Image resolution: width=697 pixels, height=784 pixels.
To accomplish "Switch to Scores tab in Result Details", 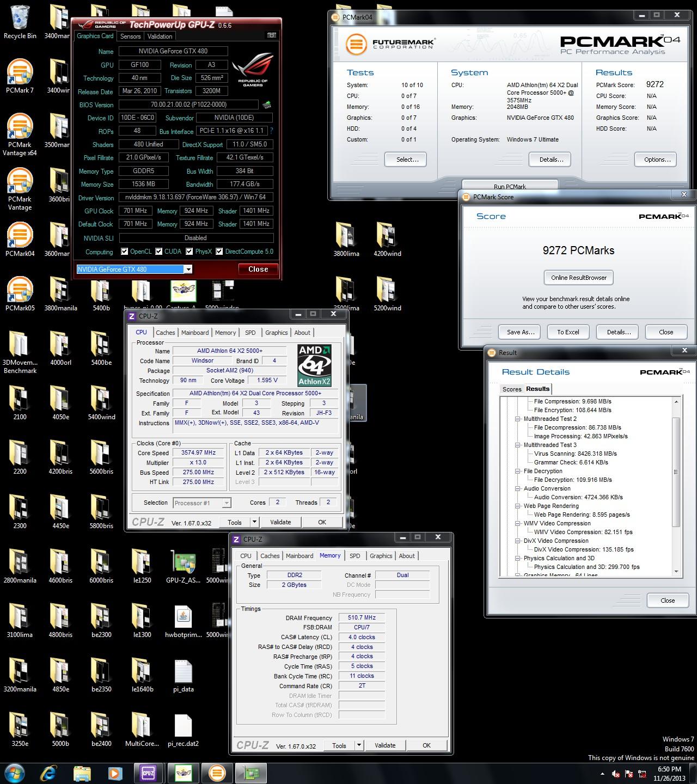I will coord(512,389).
